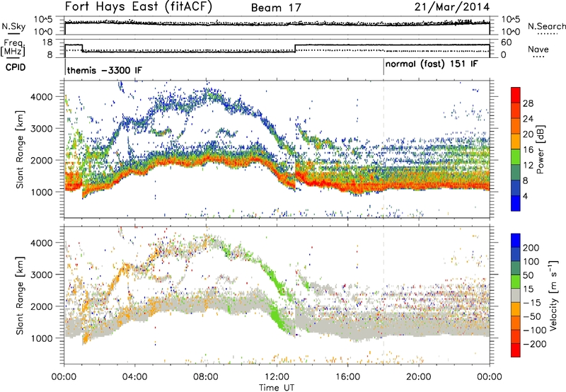Click the 'Freq. [MHz]' axis label
Viewport: 566px width, 392px height.
point(13,48)
